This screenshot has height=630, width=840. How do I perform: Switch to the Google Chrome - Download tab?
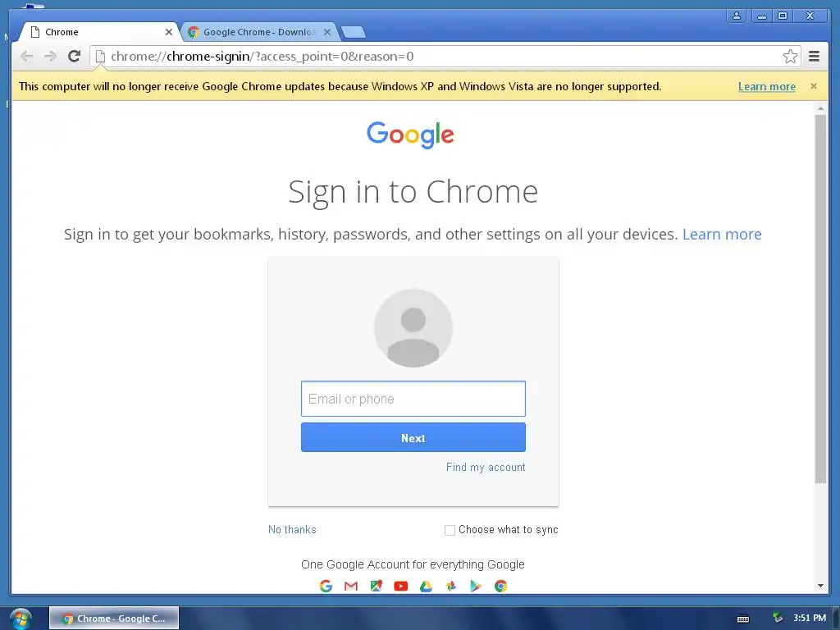pos(260,32)
